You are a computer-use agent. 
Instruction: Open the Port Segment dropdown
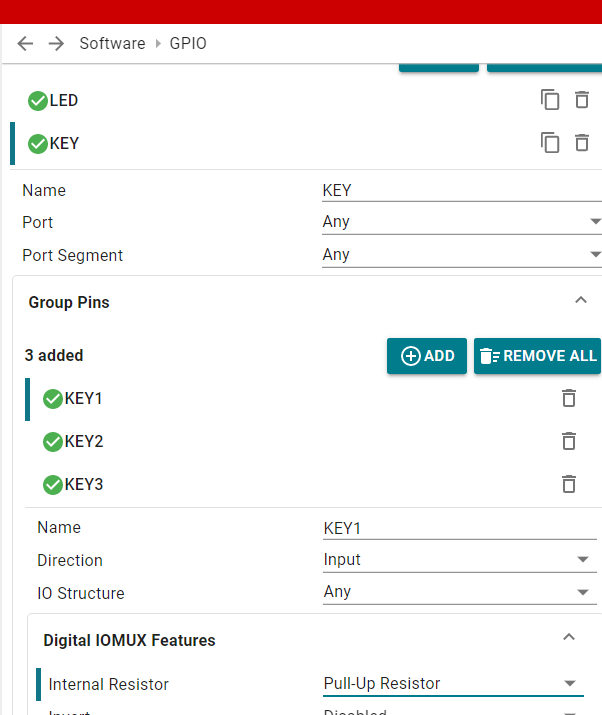pos(462,255)
